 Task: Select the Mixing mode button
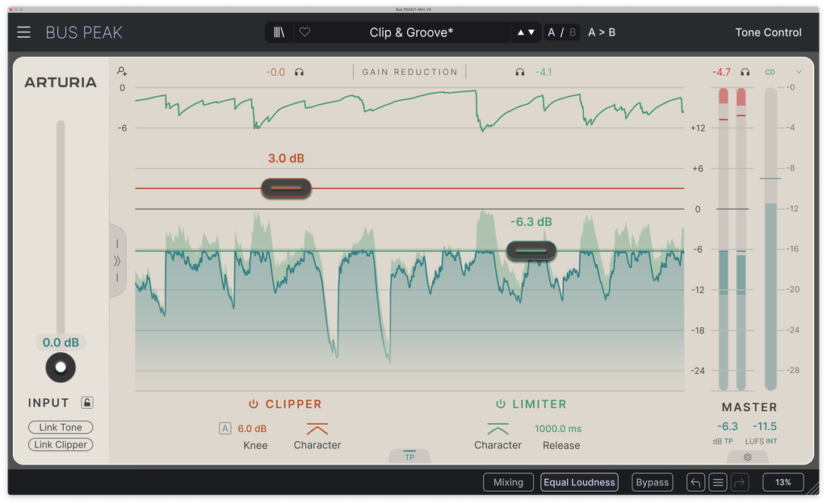[509, 482]
